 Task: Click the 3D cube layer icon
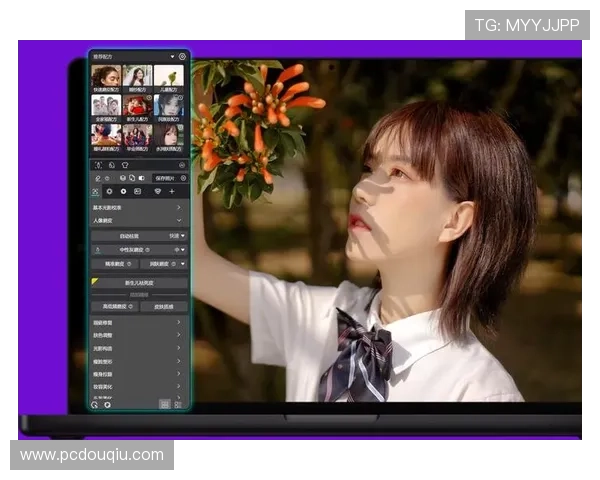tap(122, 178)
